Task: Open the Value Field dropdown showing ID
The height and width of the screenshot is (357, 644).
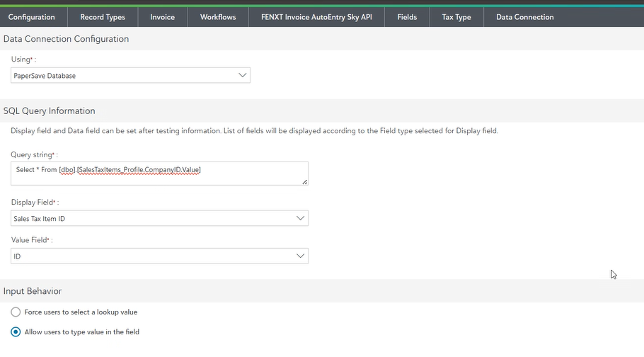Action: point(159,256)
